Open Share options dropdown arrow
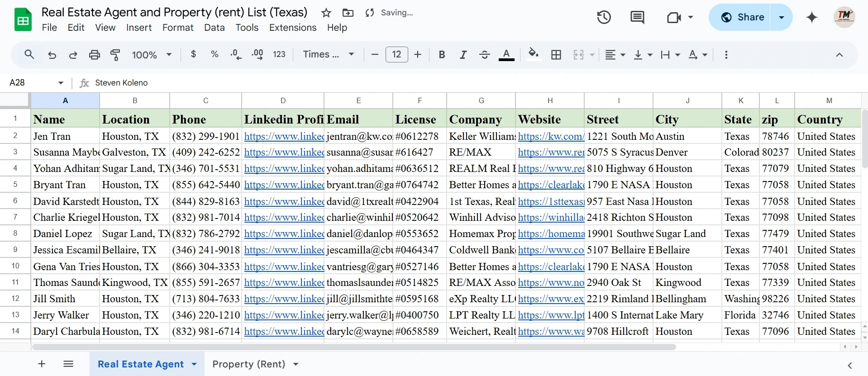The image size is (868, 376). (782, 17)
